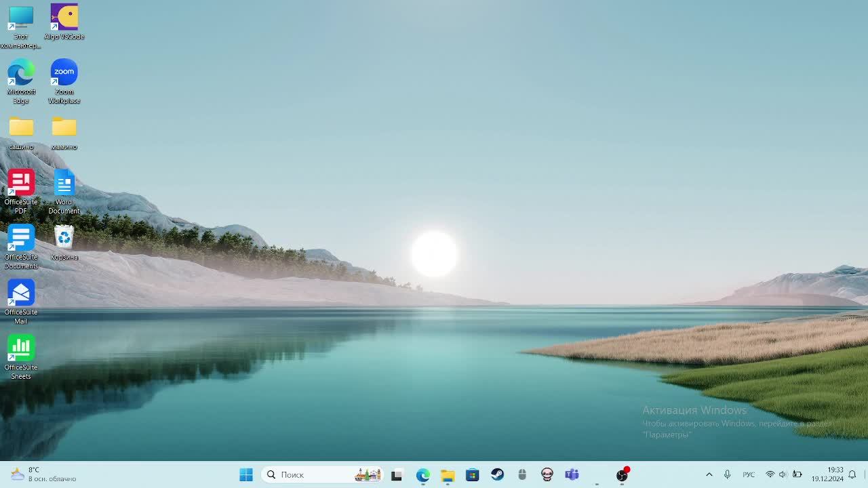This screenshot has height=488, width=868.
Task: Select the Algo VSCode desktop icon
Action: tap(64, 22)
